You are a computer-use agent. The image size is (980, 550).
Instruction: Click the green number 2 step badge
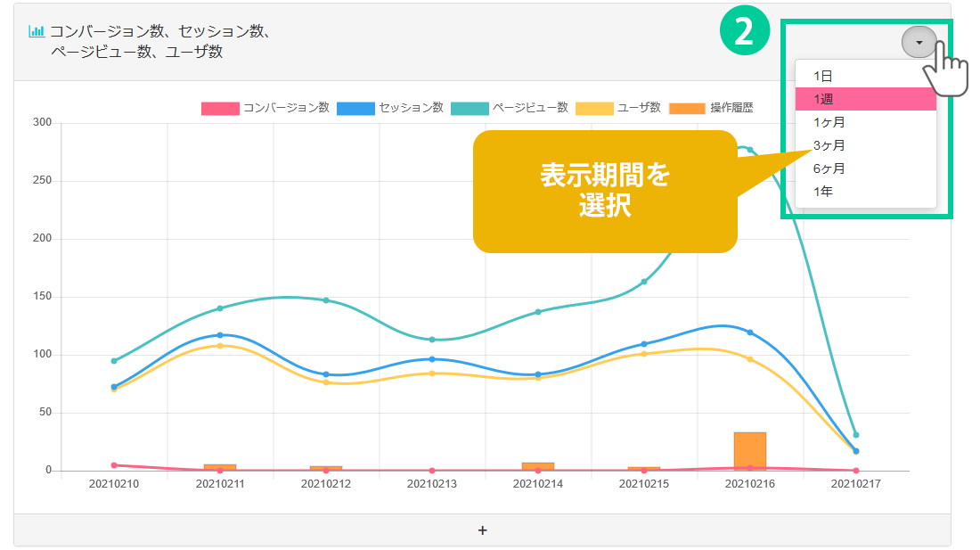click(x=742, y=33)
